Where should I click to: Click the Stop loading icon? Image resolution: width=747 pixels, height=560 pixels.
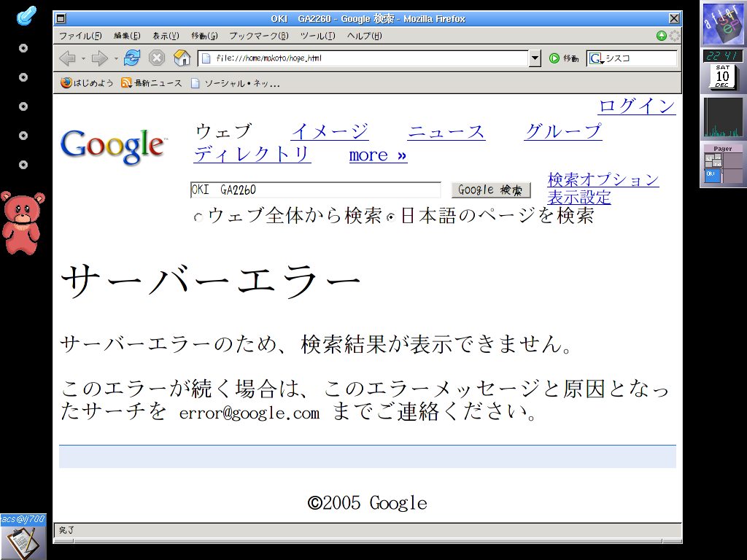tap(157, 58)
